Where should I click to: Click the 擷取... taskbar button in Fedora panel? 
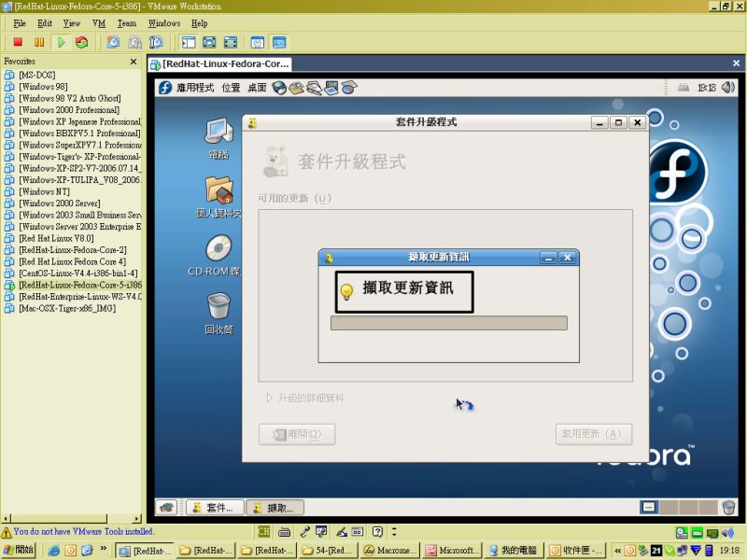pos(275,508)
